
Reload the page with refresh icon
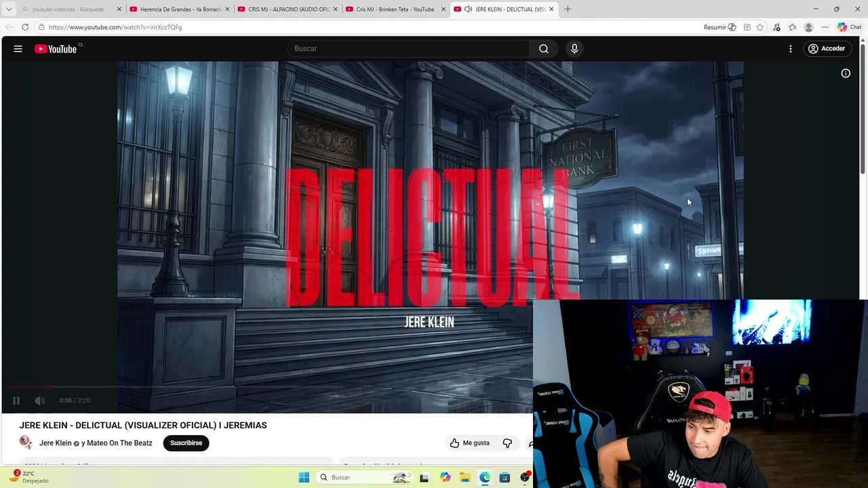click(x=25, y=27)
